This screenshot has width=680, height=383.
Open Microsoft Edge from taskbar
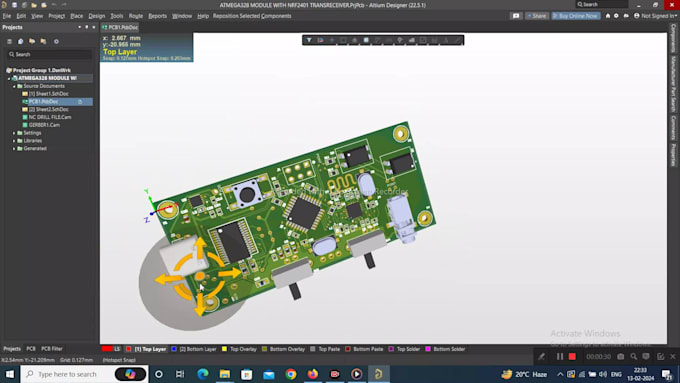click(203, 374)
